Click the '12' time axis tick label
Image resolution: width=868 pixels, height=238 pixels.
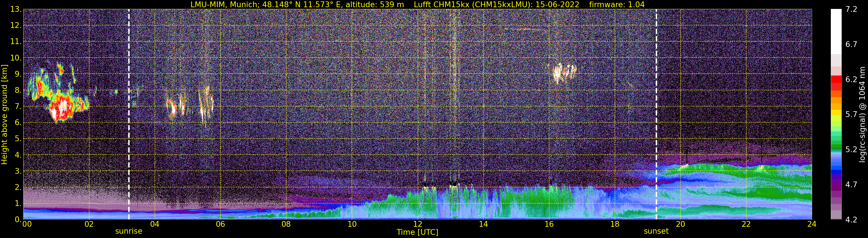pos(417,224)
